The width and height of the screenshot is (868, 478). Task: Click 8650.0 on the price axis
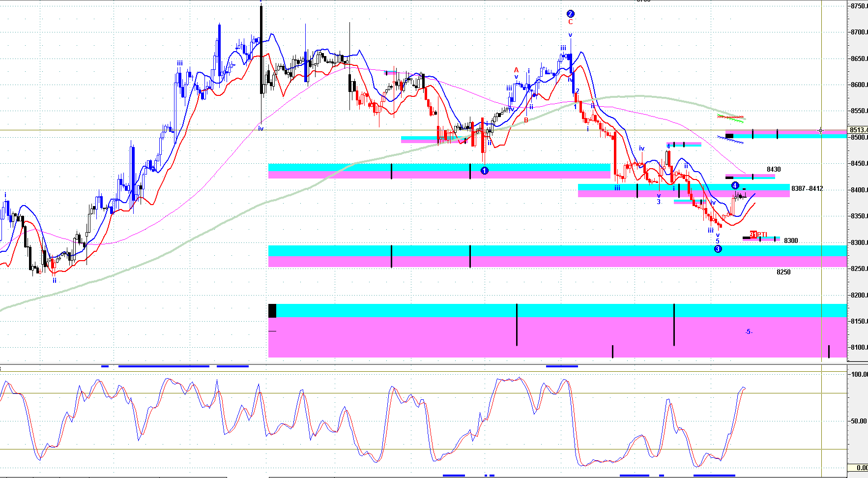coord(859,59)
